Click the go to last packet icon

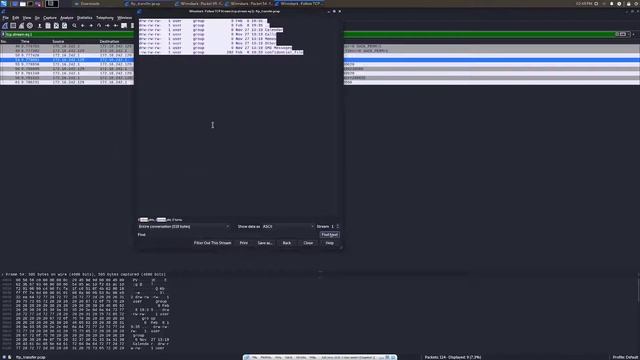coord(116,26)
